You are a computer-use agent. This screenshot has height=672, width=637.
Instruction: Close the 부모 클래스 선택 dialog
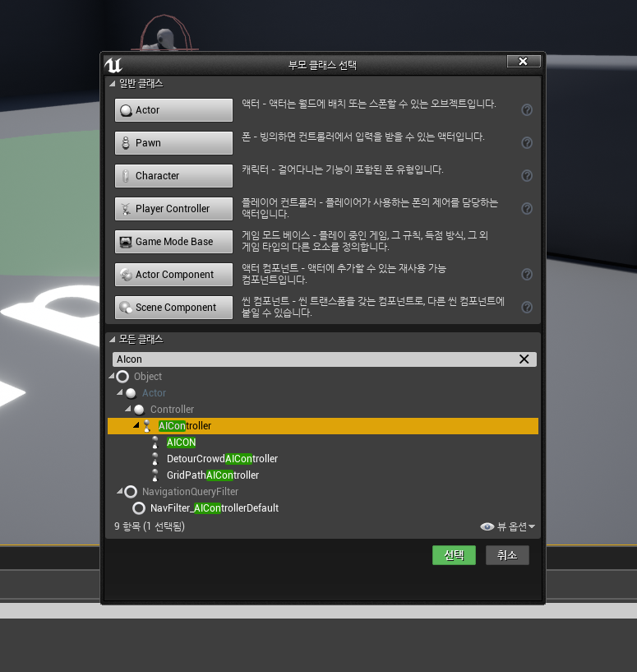[524, 62]
